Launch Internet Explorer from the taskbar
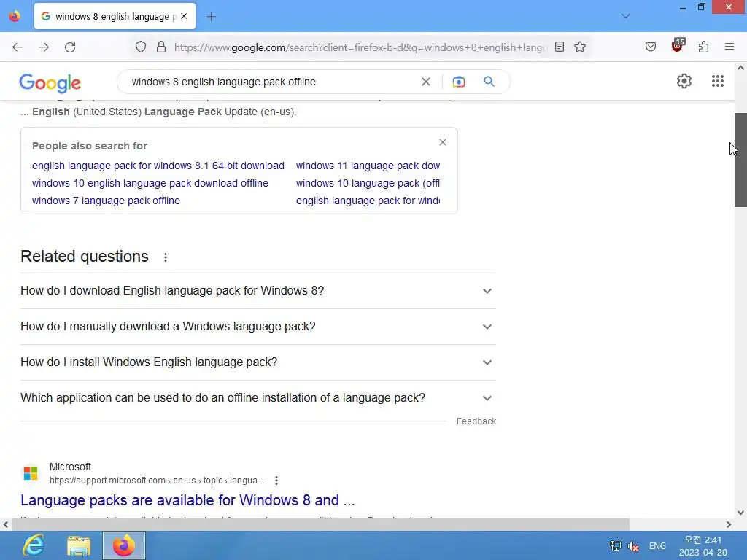747x560 pixels. pos(34,545)
